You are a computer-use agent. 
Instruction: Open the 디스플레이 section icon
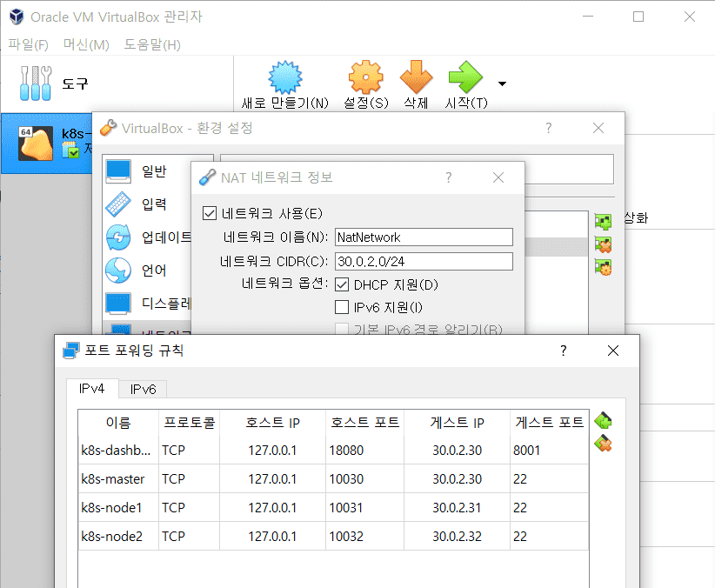tap(118, 304)
